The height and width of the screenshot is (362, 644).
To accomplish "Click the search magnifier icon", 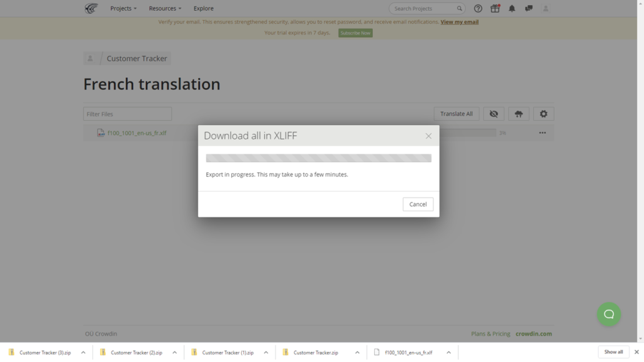I will coord(459,8).
